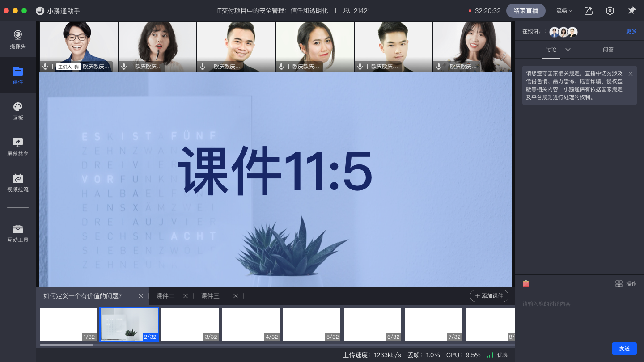The width and height of the screenshot is (644, 362).
Task: Switch to the 课件二 courseware tab
Action: (x=165, y=296)
